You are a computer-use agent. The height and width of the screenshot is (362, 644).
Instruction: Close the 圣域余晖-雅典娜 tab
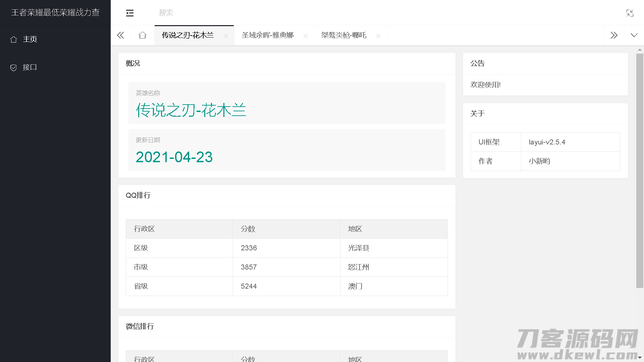306,36
